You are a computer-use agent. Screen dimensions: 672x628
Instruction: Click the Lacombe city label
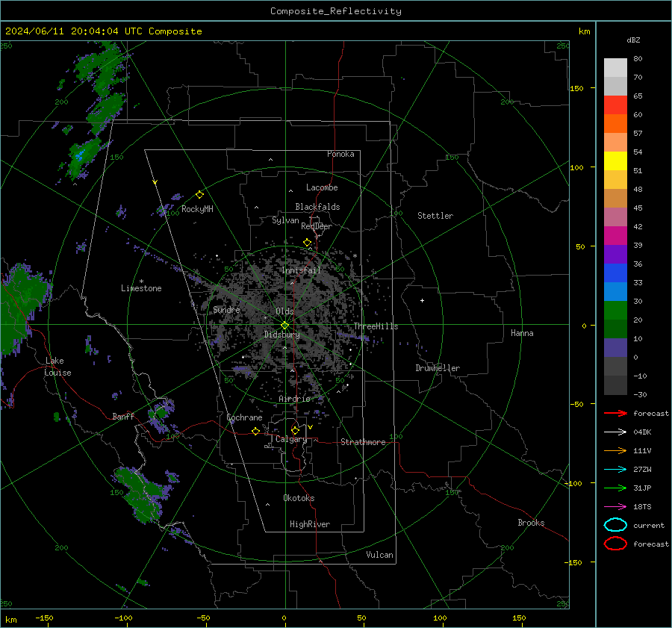click(x=321, y=187)
